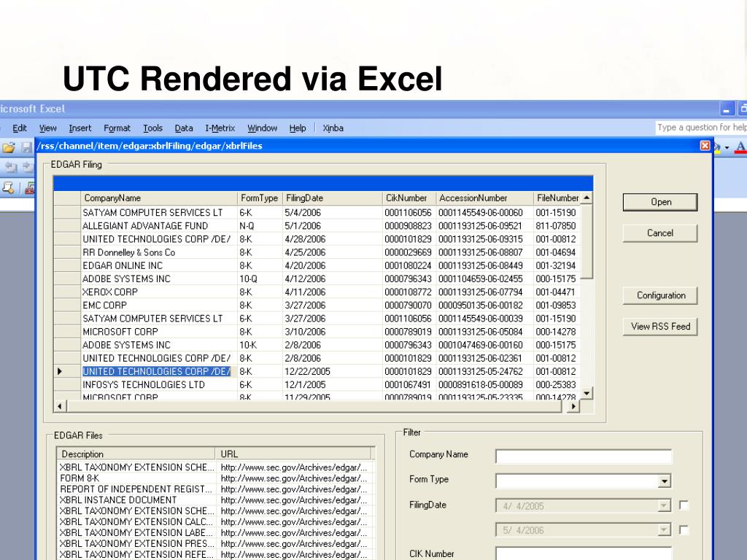Enable the checkbox beside 4/4/2005 FilingDate
The image size is (747, 560).
(x=684, y=505)
